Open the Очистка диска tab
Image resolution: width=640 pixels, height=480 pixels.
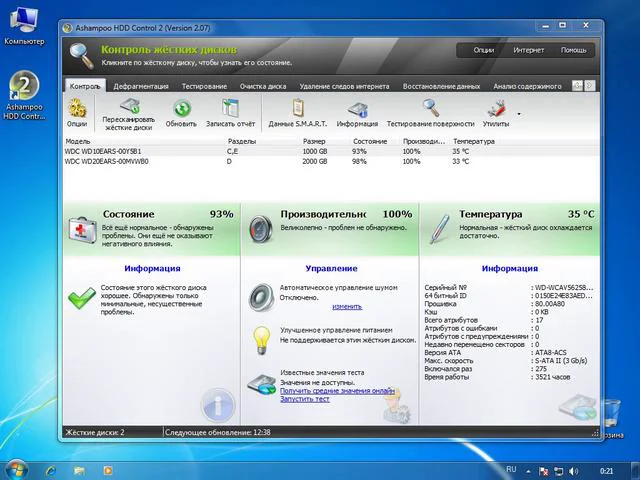[263, 86]
